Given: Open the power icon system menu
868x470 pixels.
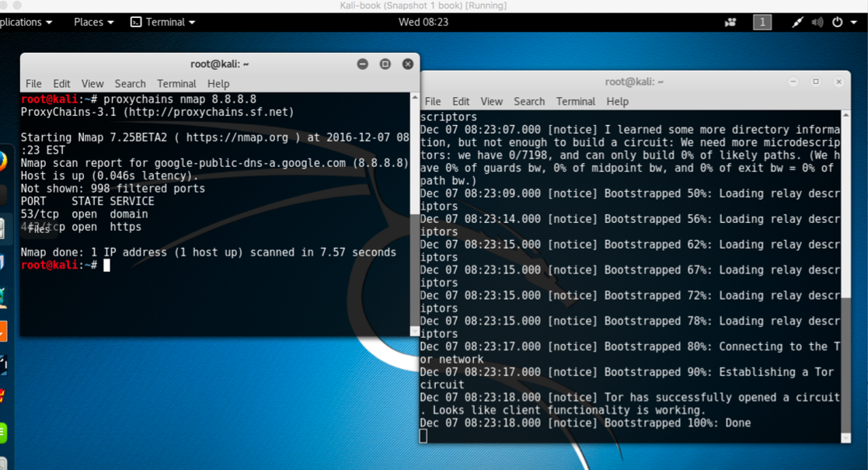Looking at the screenshot, I should [x=838, y=23].
